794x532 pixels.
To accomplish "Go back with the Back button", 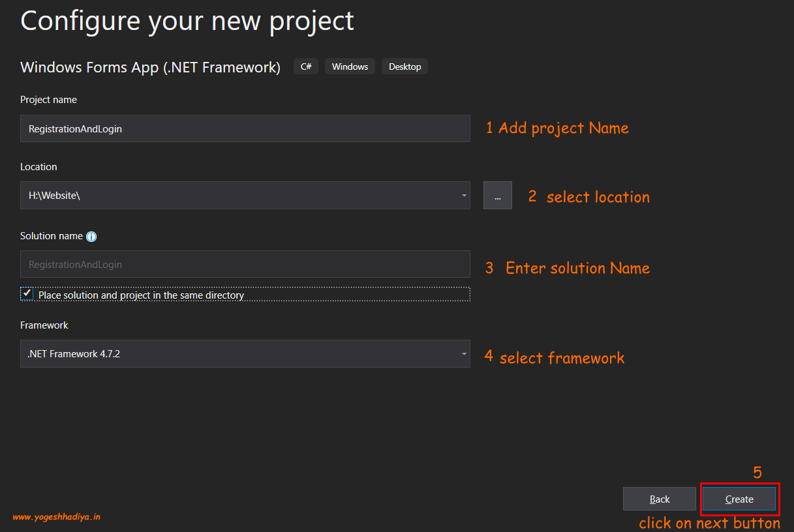I will [660, 499].
